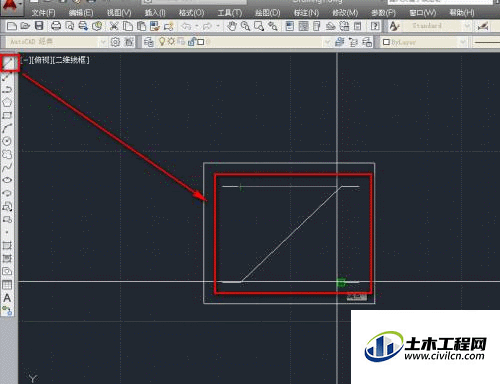Viewport: 500px width, 384px height.
Task: Toggle the layer lock padlock icon
Action: pyautogui.click(x=192, y=42)
